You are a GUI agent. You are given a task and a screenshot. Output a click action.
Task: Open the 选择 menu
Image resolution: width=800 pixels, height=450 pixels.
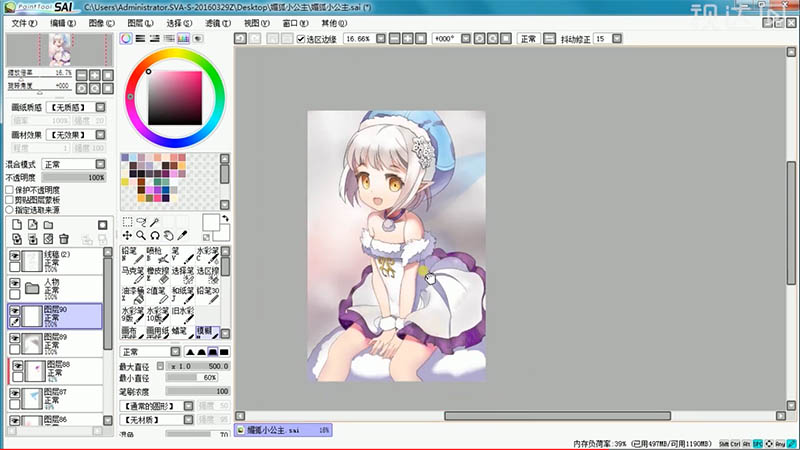tap(179, 23)
